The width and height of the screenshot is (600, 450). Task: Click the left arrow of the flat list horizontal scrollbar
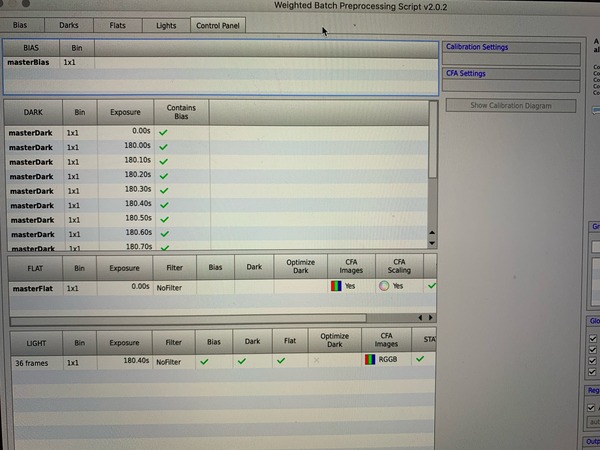tap(420, 318)
